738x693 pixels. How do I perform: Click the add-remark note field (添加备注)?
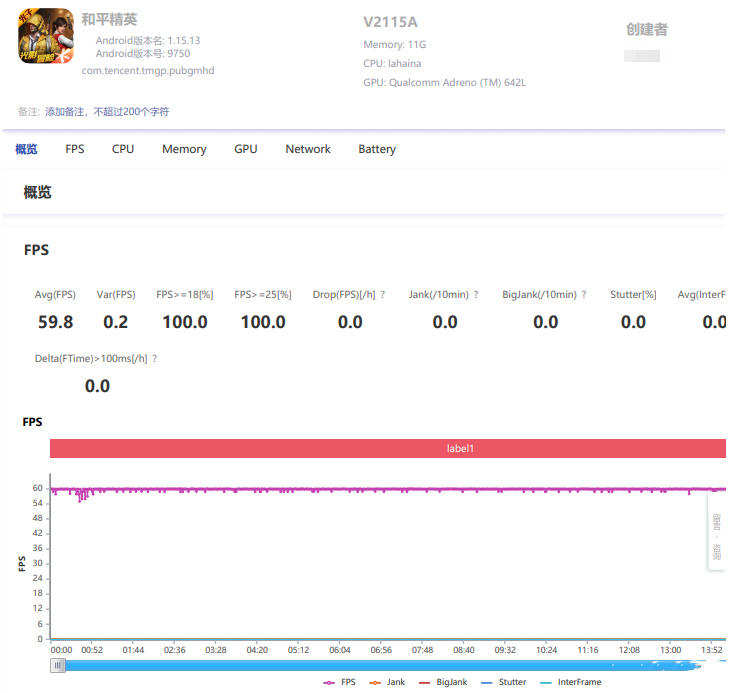point(107,112)
